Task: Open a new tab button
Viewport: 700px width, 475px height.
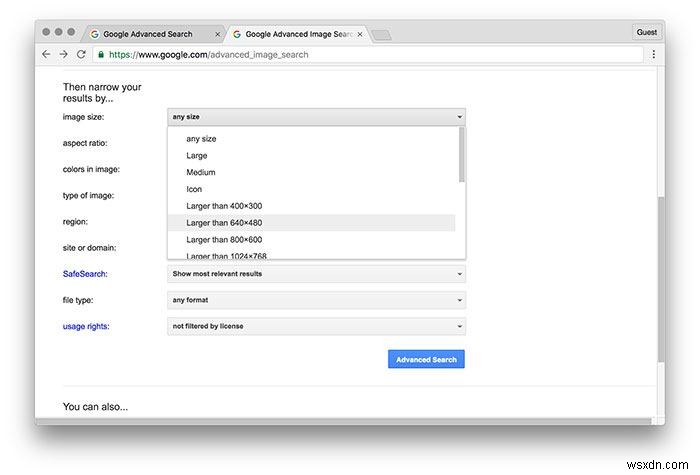Action: [x=382, y=35]
